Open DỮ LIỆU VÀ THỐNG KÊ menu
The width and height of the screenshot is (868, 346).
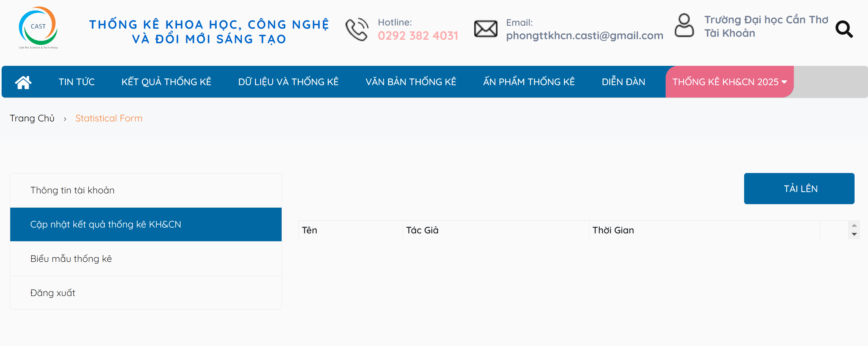tap(288, 82)
